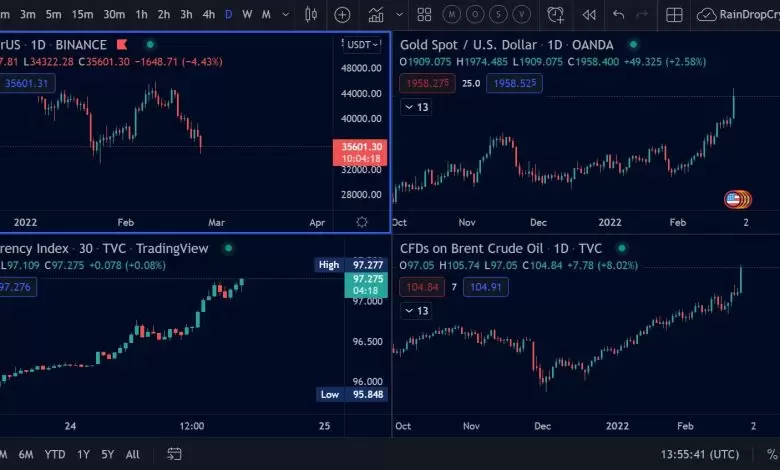Click the 13:55:41 (UTC) timezone clock
Viewport: 780px width, 470px height.
(x=702, y=454)
